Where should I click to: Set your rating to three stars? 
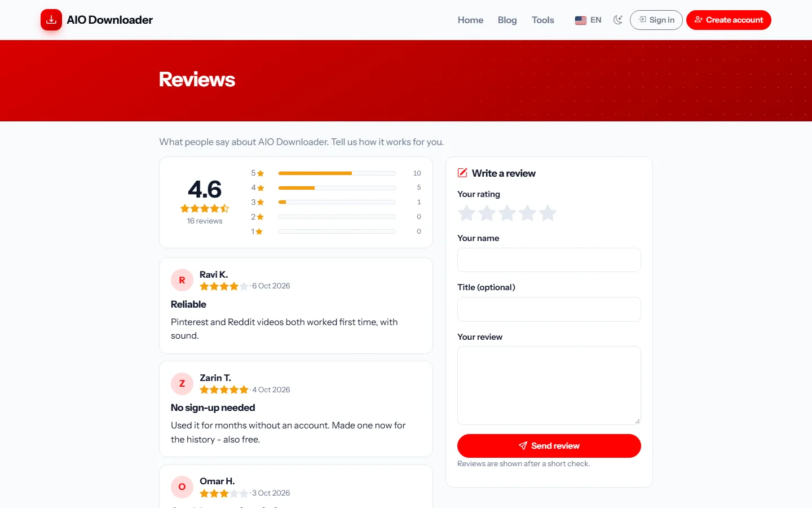(x=507, y=213)
